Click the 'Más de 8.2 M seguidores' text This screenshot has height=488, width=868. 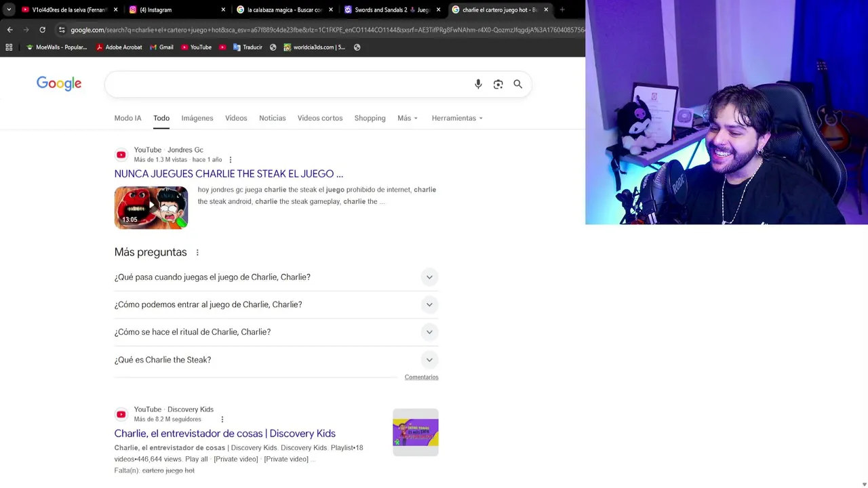(x=167, y=420)
